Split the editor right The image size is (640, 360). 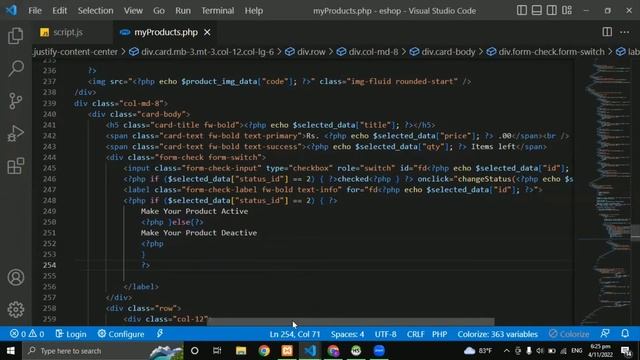click(x=607, y=32)
